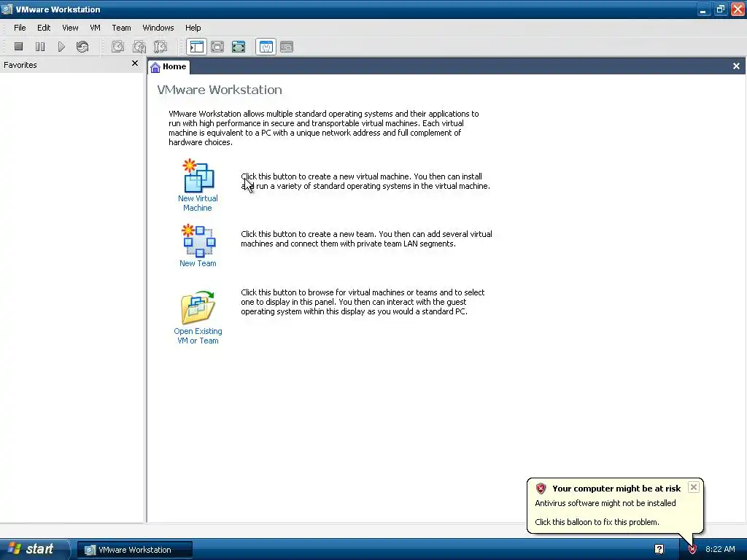Toggle the Summary view wrench window icon
This screenshot has height=560, width=747.
(266, 47)
